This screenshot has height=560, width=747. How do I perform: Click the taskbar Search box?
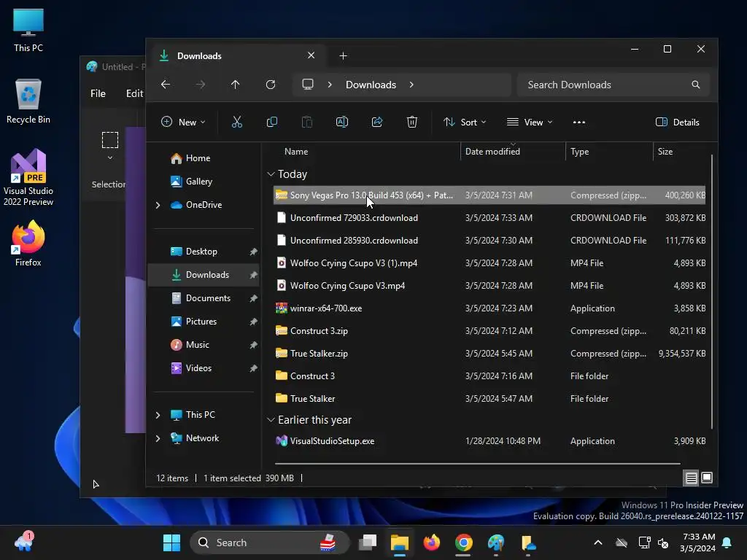click(270, 542)
